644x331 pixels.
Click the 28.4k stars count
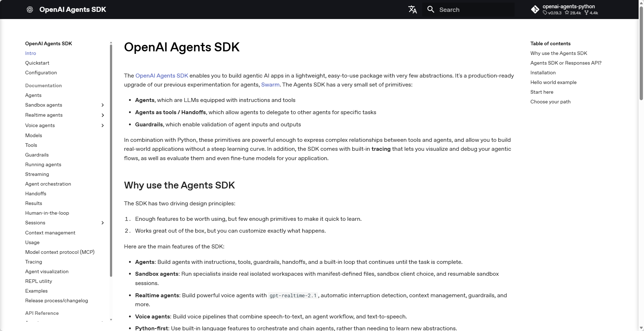pyautogui.click(x=573, y=13)
